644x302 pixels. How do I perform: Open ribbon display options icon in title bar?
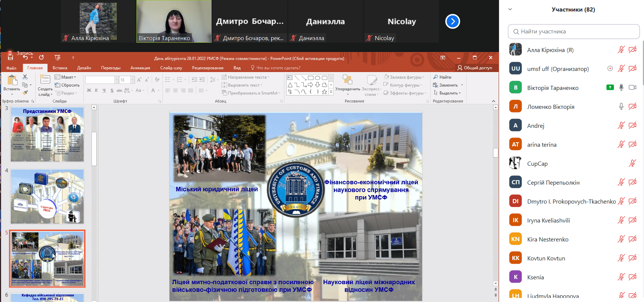[x=443, y=58]
